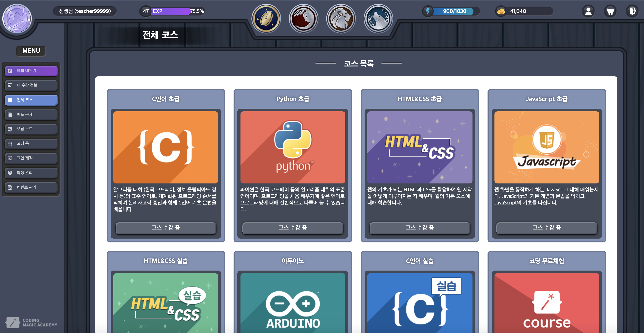The width and height of the screenshot is (644, 333).
Task: Click the C언어 초급 description text
Action: click(x=165, y=199)
